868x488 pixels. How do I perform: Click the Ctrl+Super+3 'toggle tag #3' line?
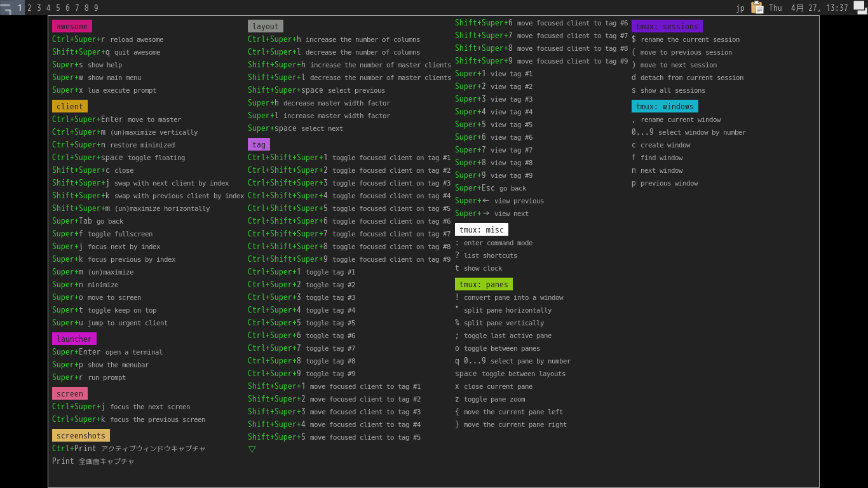click(302, 297)
